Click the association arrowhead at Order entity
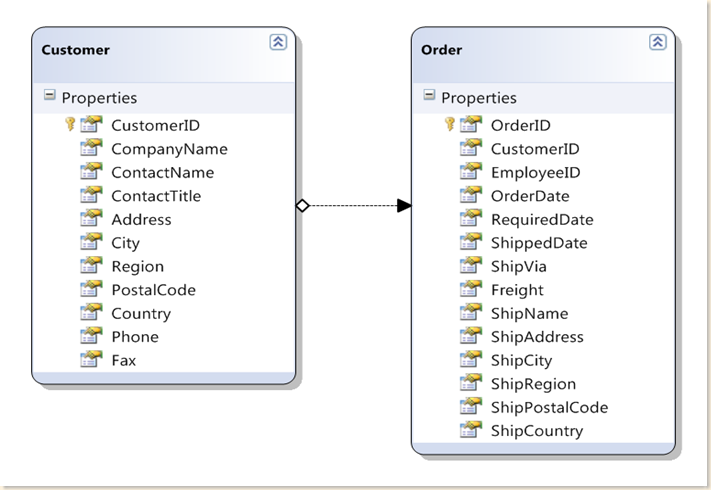 click(x=403, y=206)
